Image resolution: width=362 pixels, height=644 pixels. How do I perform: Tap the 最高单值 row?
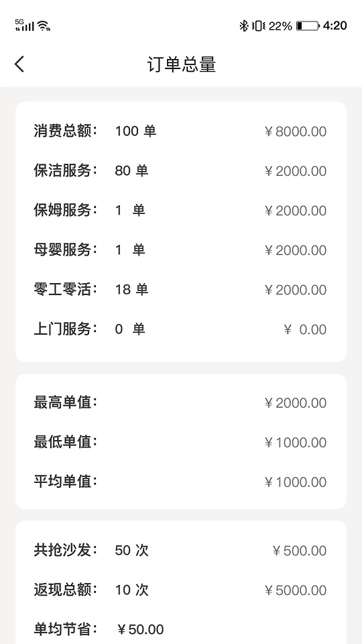point(180,402)
